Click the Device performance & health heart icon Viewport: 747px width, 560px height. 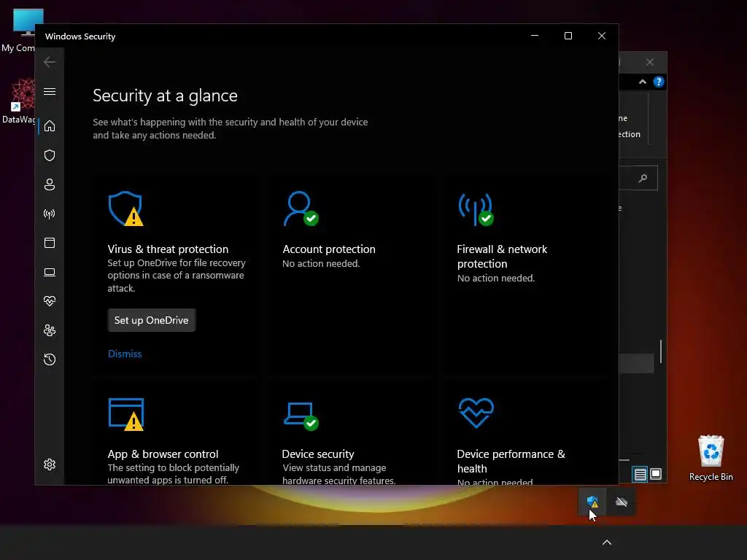(x=476, y=413)
